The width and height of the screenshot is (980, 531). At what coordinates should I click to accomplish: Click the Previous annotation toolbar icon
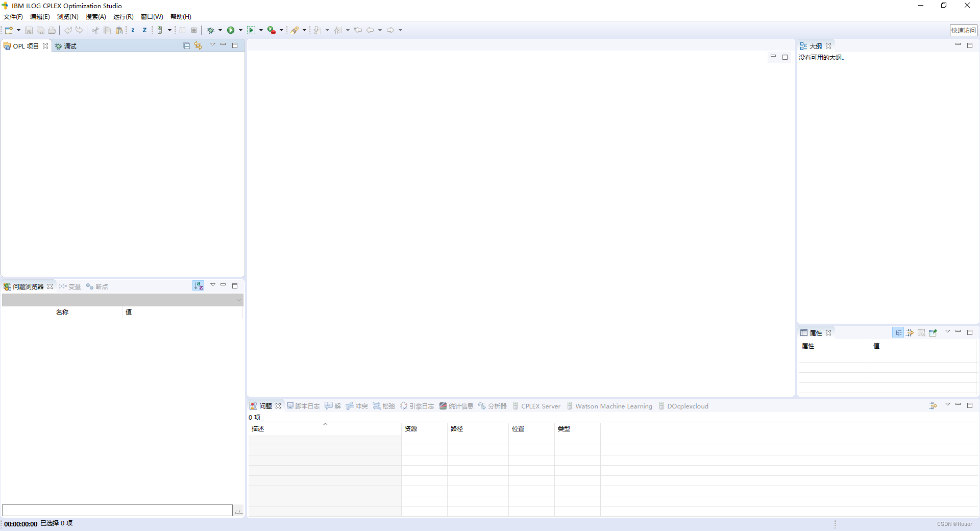coord(338,30)
